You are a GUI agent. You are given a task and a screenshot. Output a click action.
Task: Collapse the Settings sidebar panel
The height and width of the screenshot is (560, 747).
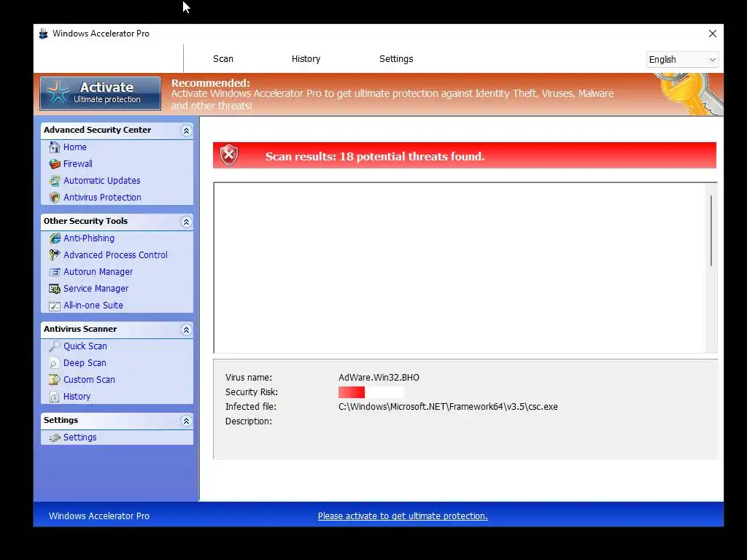click(186, 421)
